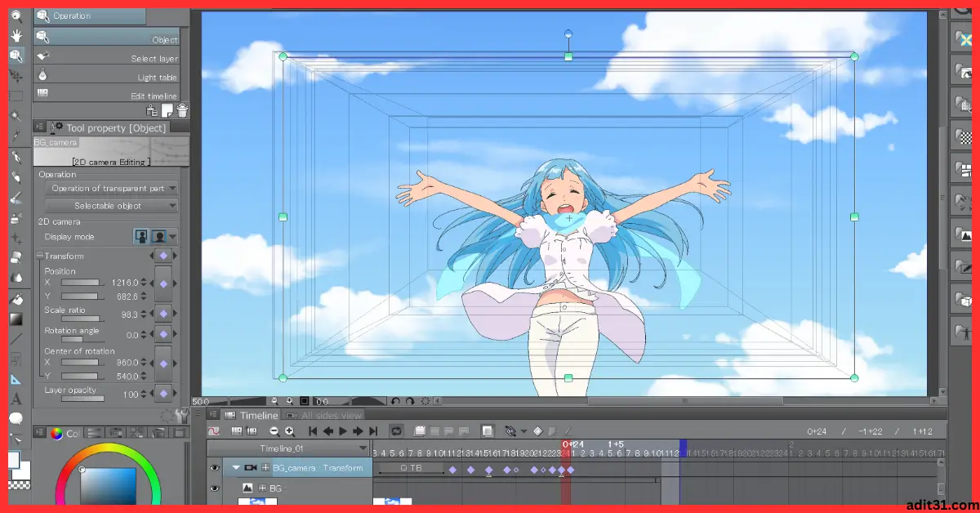Image resolution: width=980 pixels, height=513 pixels.
Task: Switch to the Timeline tab
Action: 251,416
